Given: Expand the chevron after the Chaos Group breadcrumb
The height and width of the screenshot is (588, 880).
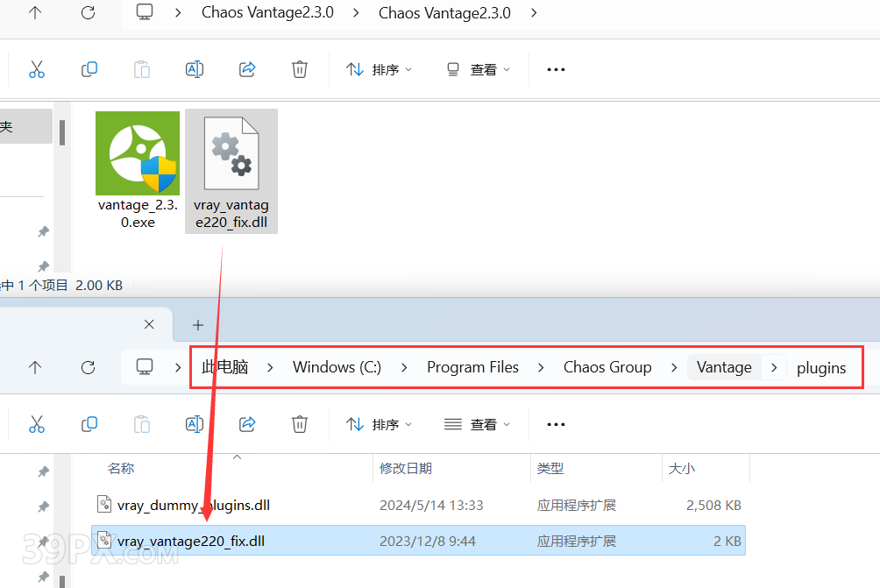Looking at the screenshot, I should [x=674, y=367].
